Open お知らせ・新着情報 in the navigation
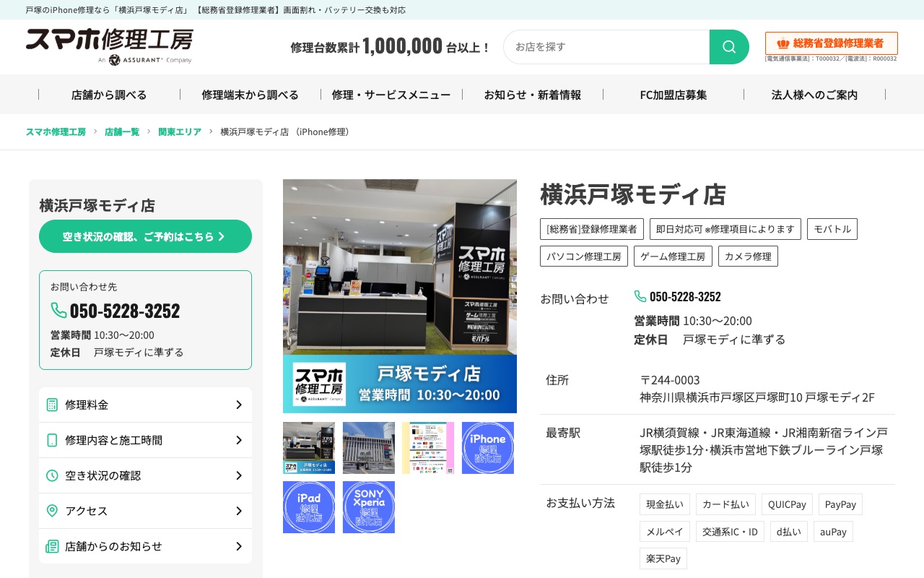Viewport: 924px width, 578px height. [533, 95]
